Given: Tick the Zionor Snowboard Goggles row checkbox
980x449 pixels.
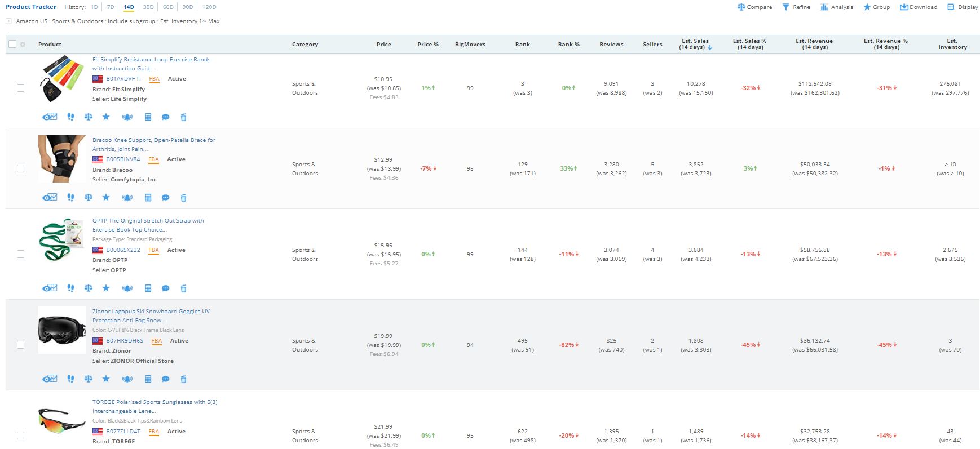Looking at the screenshot, I should click(x=21, y=345).
